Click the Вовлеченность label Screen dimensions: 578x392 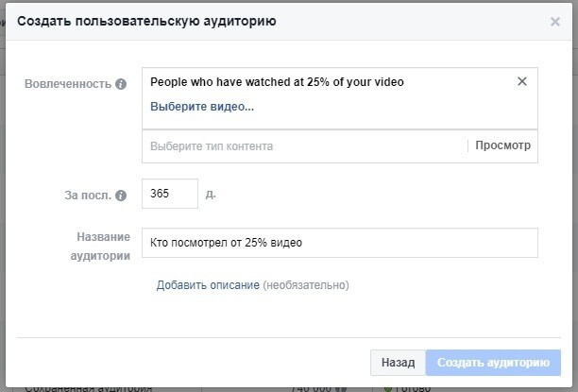point(68,84)
